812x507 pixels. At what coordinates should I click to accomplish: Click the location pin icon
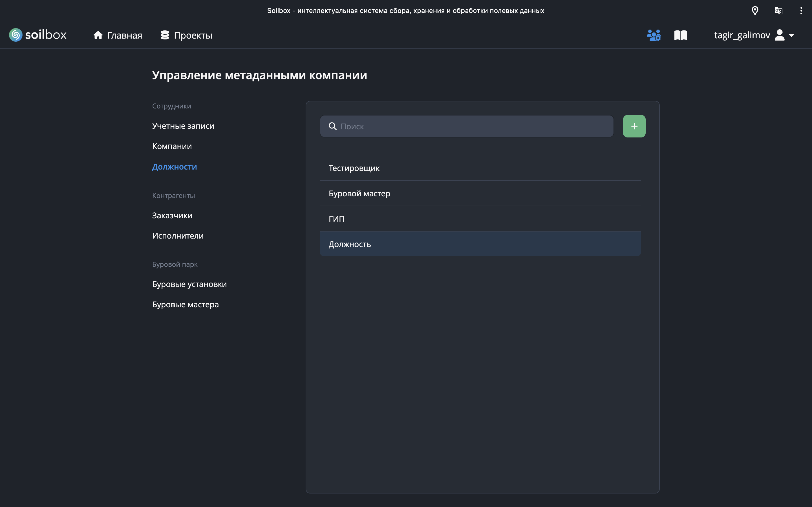click(755, 11)
